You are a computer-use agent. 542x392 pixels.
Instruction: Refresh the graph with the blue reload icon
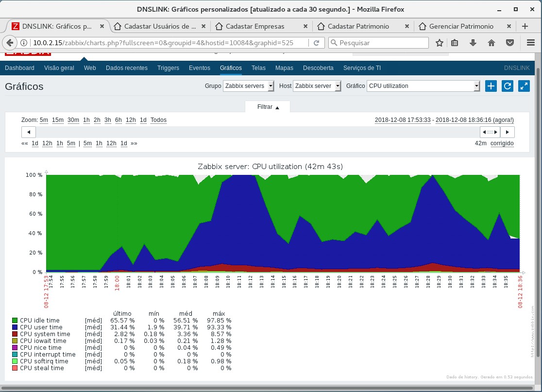[x=508, y=86]
